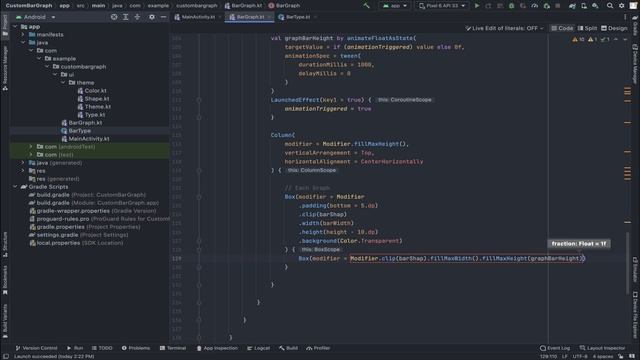Screen dimensions: 640x360
Task: Open the Profiler tool window
Action: [x=318, y=348]
